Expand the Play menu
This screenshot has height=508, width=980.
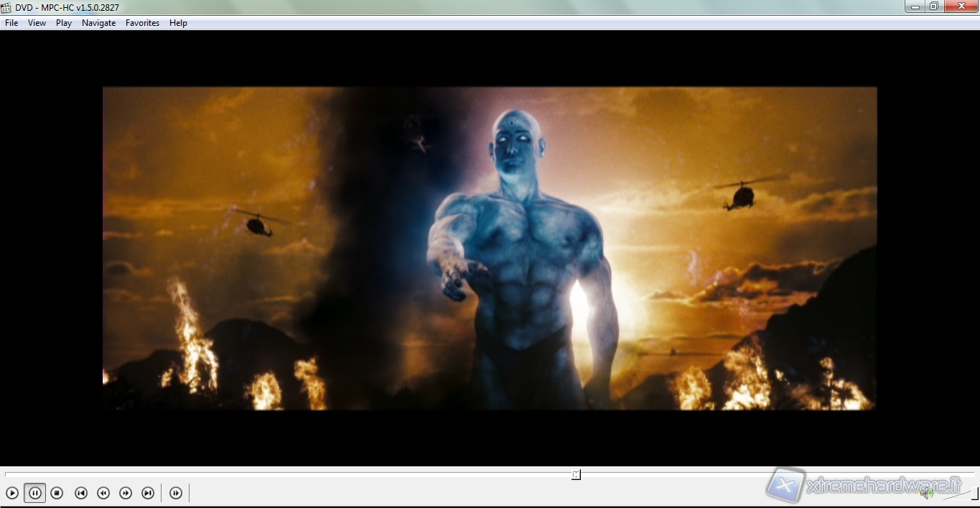pos(64,23)
